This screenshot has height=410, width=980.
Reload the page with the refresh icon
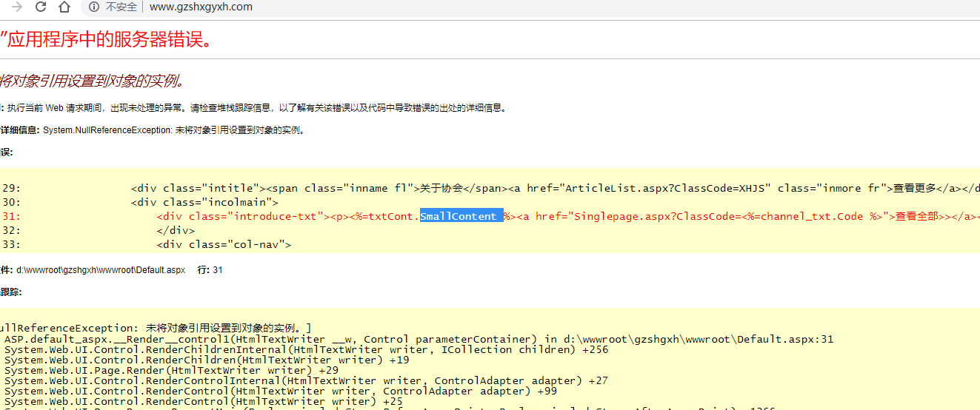click(41, 7)
